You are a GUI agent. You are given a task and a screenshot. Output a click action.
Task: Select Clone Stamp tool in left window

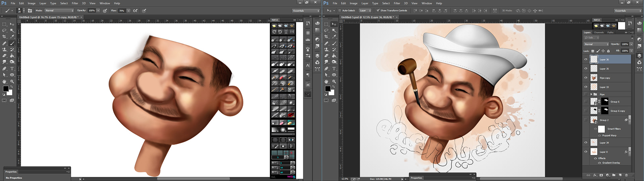pos(4,50)
